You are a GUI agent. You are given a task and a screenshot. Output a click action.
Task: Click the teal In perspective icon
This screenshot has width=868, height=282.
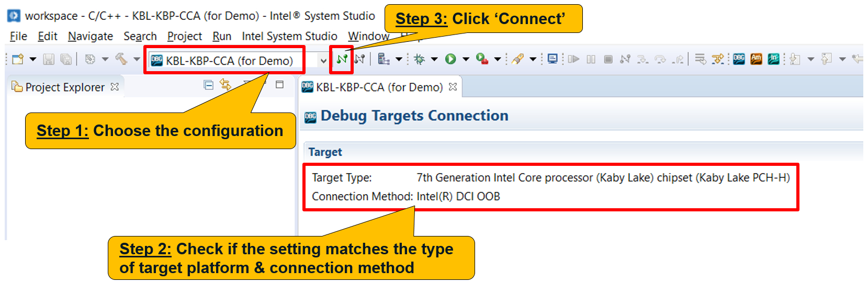pos(774,59)
